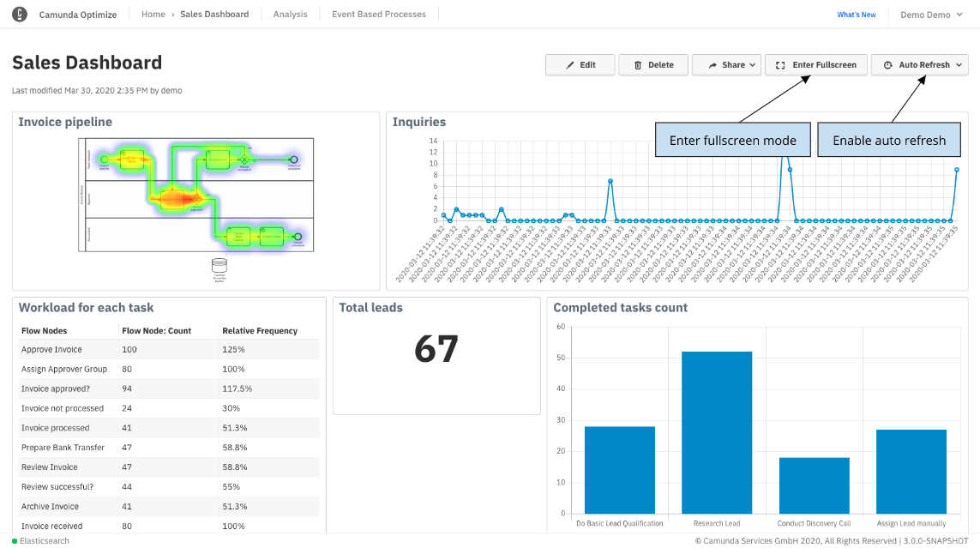Viewport: 980px width, 548px height.
Task: Enable auto refresh from its dropdown
Action: coord(919,64)
